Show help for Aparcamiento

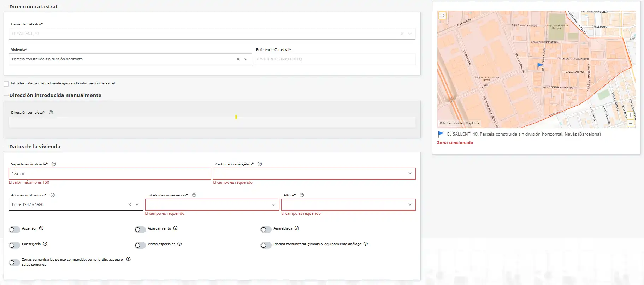click(176, 228)
